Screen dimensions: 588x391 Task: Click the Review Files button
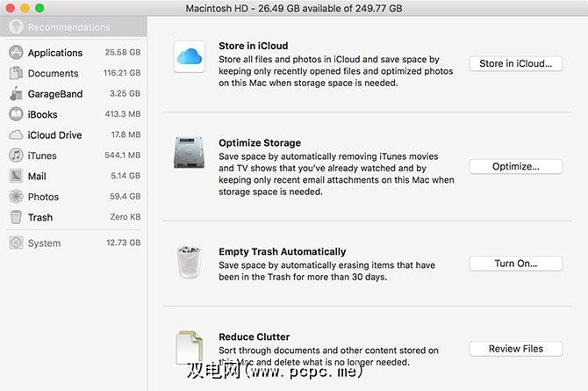coord(516,349)
